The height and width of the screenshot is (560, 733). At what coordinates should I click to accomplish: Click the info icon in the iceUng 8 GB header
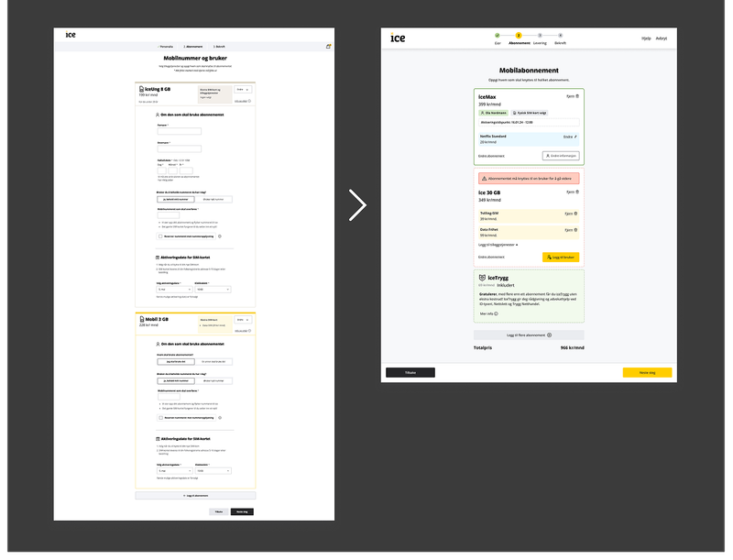tap(249, 101)
